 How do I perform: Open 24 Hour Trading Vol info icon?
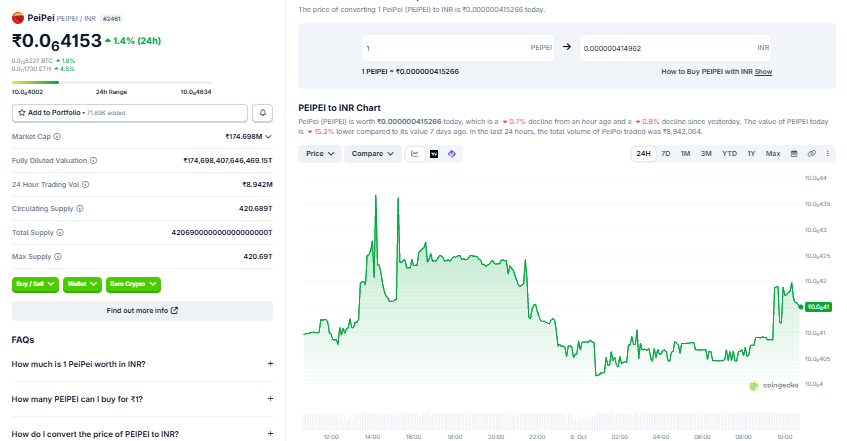pyautogui.click(x=85, y=185)
